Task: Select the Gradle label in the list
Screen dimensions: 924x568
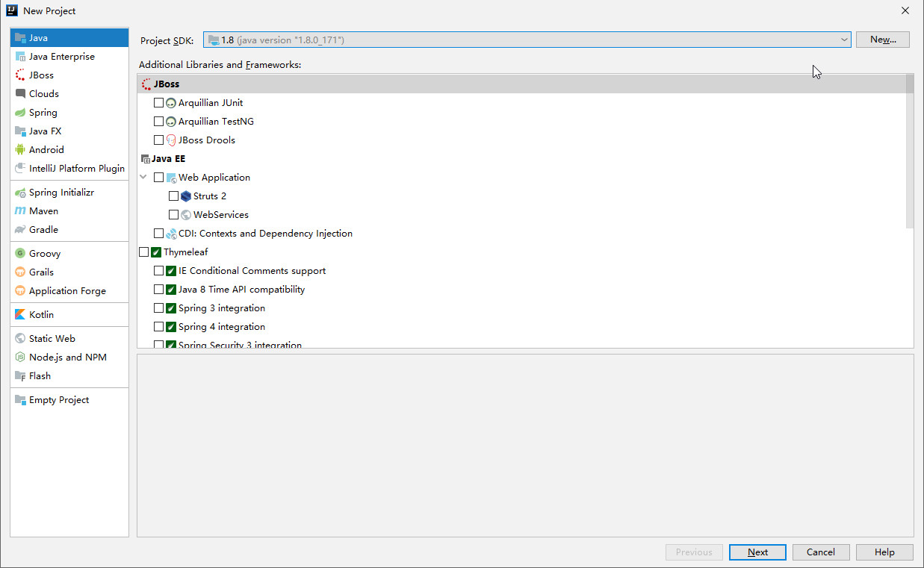Action: 43,229
